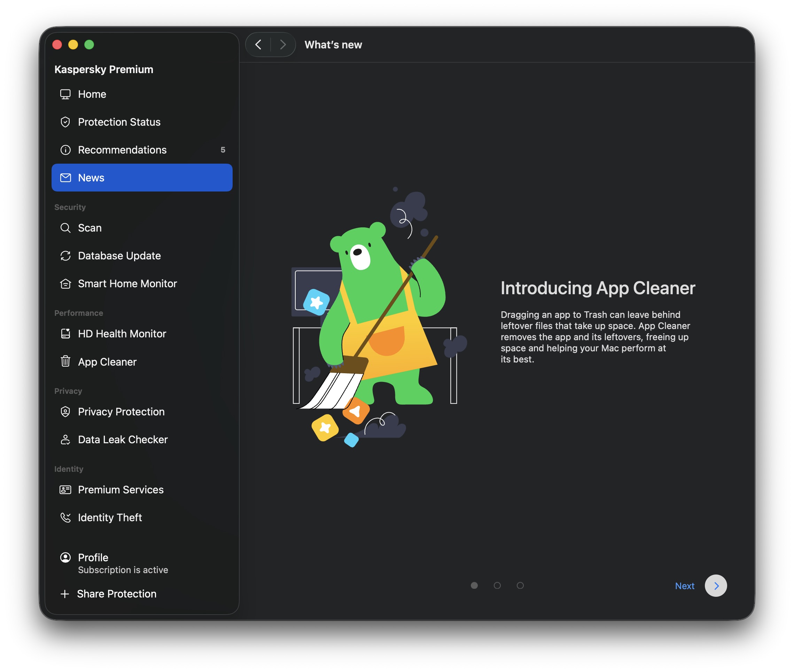Select the News sidebar item
This screenshot has height=672, width=794.
click(142, 178)
